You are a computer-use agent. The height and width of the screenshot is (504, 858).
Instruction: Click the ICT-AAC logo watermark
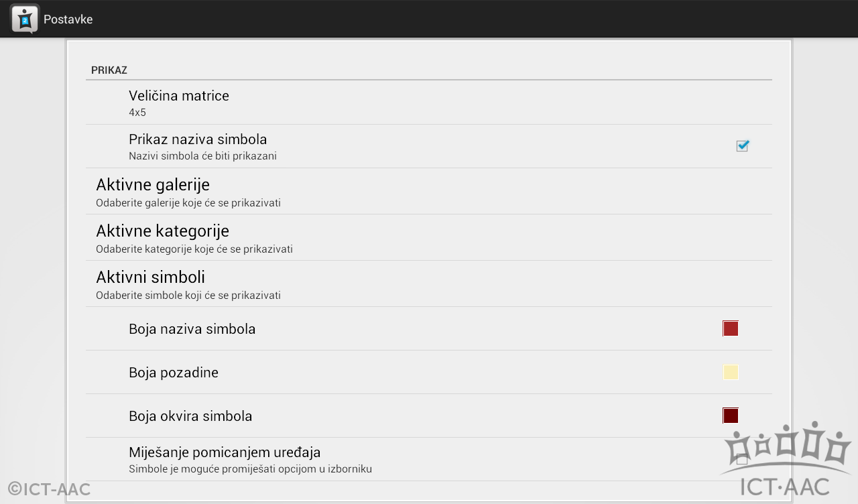pos(786,459)
